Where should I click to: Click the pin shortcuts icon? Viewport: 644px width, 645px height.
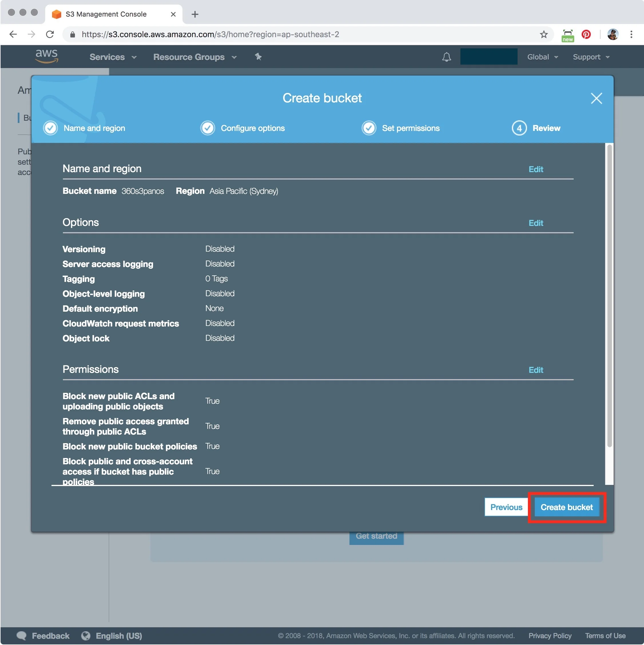258,57
